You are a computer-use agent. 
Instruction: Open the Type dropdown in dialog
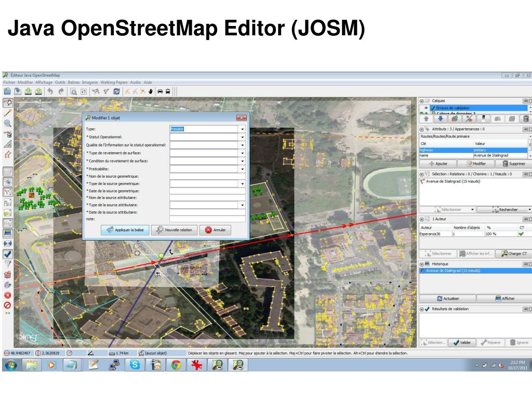(x=242, y=129)
